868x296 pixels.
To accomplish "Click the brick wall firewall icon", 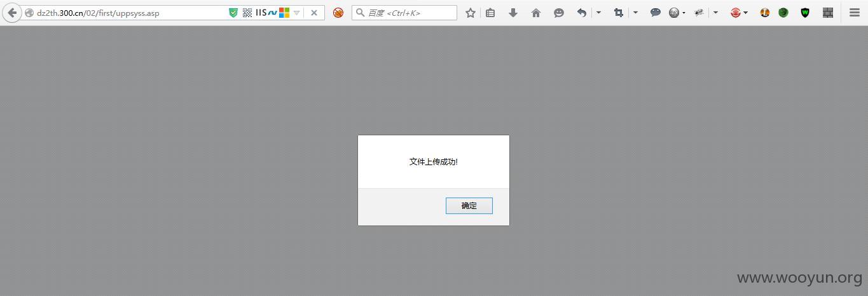I will 827,13.
